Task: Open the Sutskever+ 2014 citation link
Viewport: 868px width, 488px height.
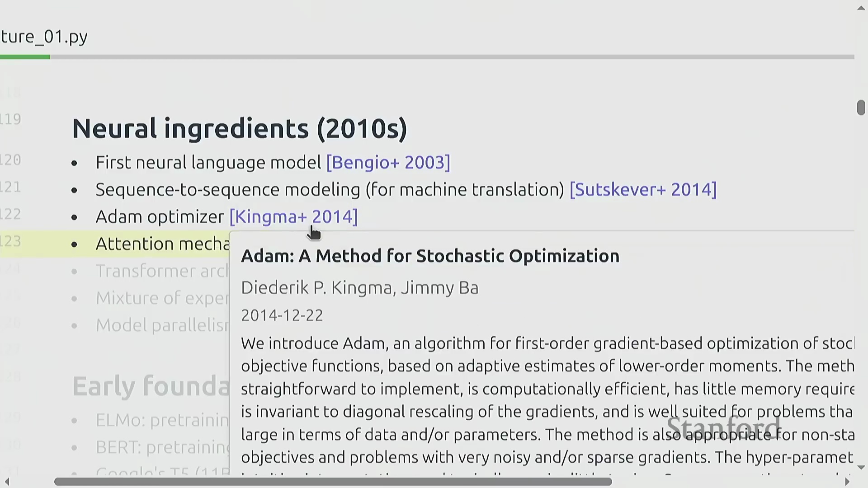Action: tap(643, 190)
